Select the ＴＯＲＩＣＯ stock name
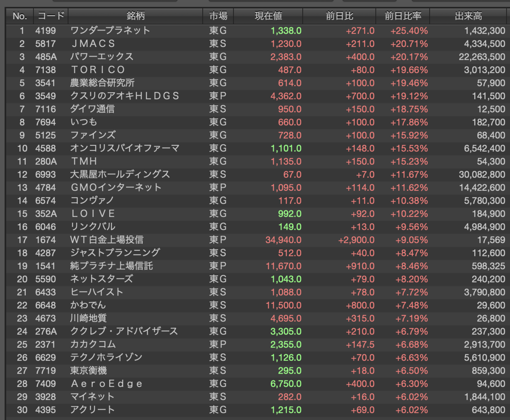This screenshot has width=510, height=420. (98, 70)
